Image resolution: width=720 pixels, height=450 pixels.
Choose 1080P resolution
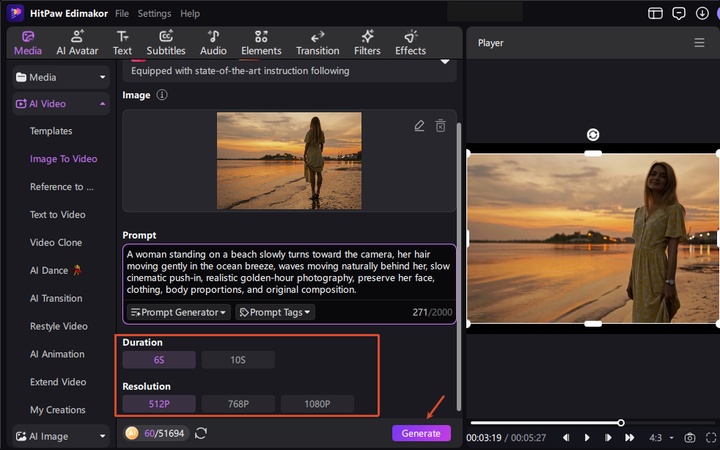[x=317, y=404]
